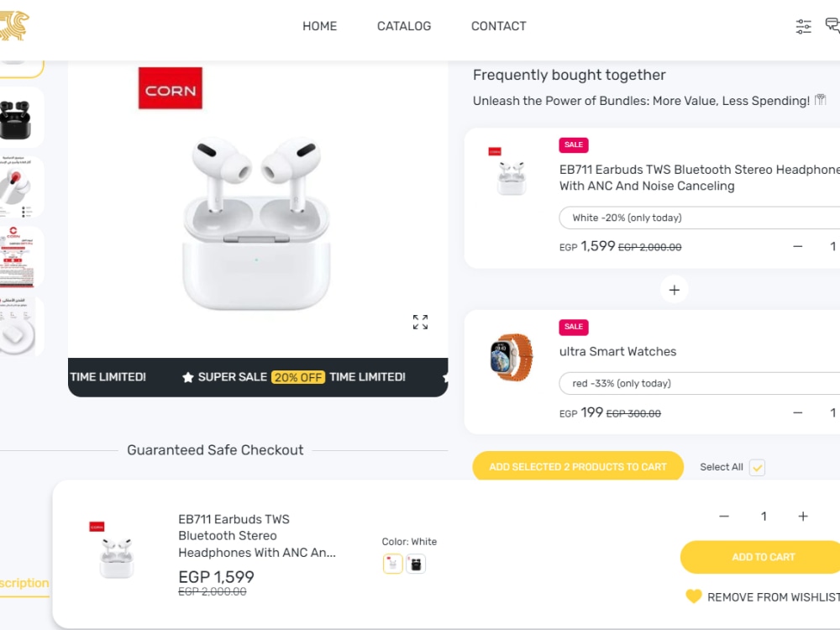Image resolution: width=840 pixels, height=630 pixels.
Task: Open quantity selector next to Add To Cart
Action: (x=764, y=516)
